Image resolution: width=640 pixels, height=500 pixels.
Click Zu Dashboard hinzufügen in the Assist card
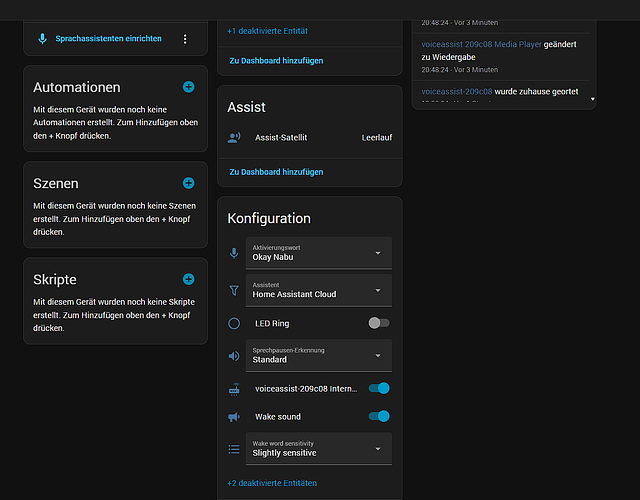(x=276, y=172)
